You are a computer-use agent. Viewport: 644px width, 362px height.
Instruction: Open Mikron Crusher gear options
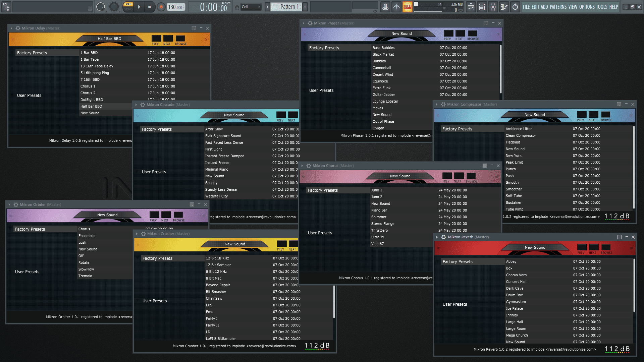(x=143, y=234)
